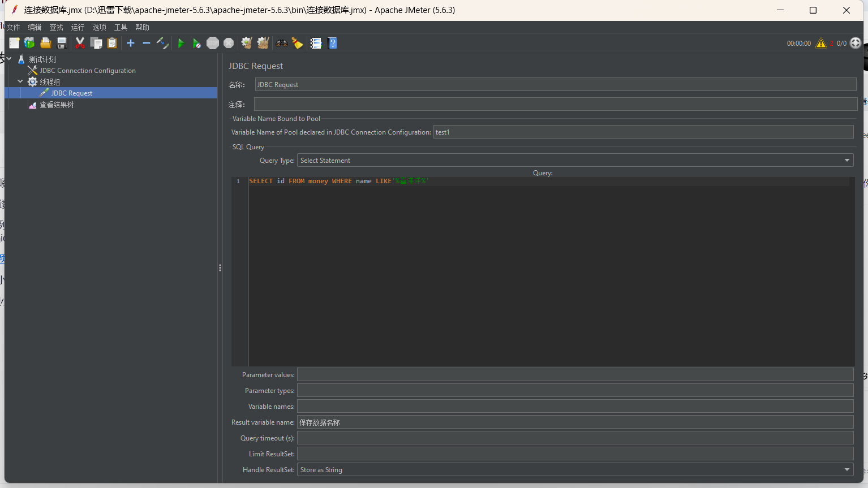Open the 编辑 menu

35,27
